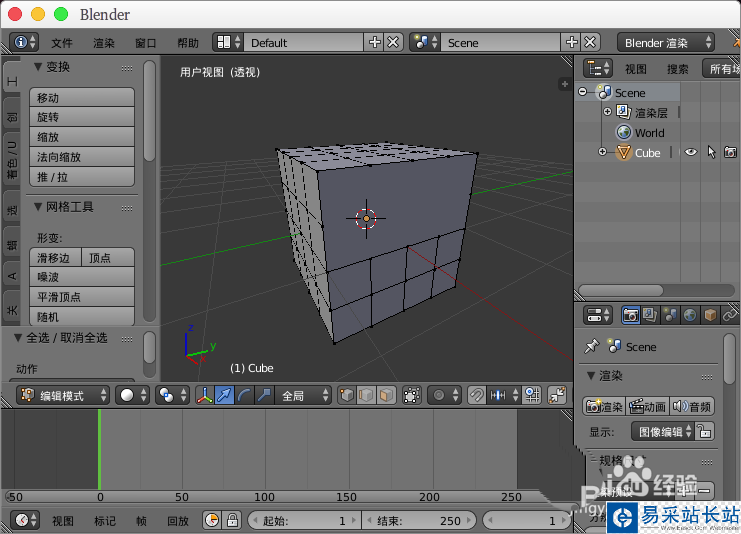Image resolution: width=741 pixels, height=534 pixels.
Task: Toggle limit selection to visible
Action: point(412,395)
